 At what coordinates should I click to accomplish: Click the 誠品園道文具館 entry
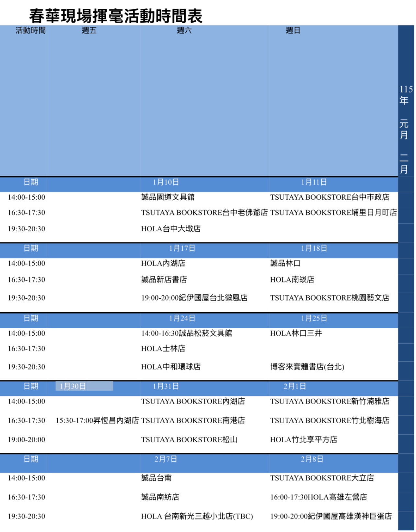coord(168,197)
